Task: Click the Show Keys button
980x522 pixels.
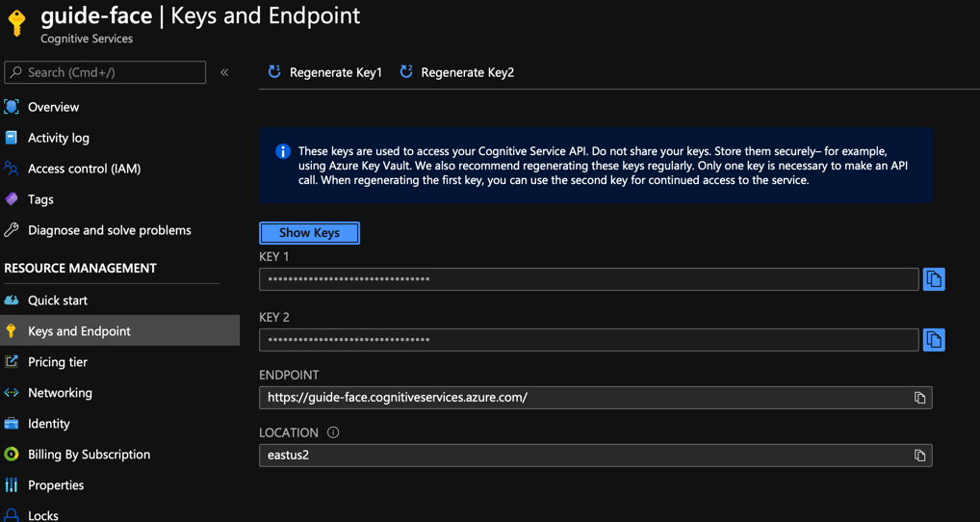Action: (309, 232)
